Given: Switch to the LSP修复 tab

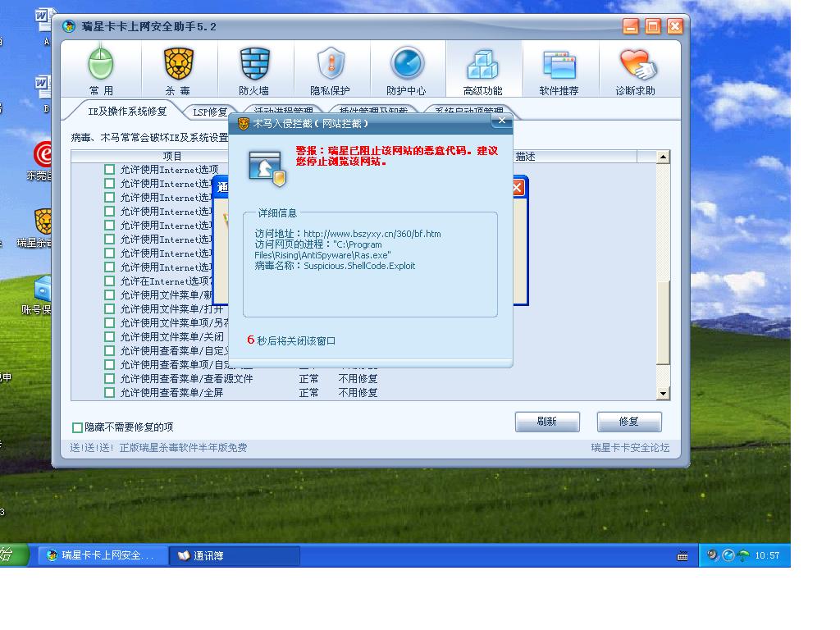Looking at the screenshot, I should tap(209, 112).
